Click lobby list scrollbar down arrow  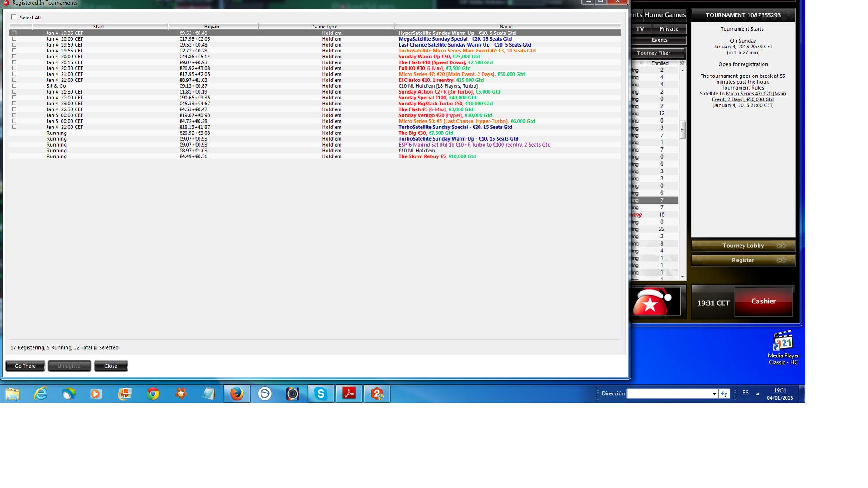tap(682, 277)
